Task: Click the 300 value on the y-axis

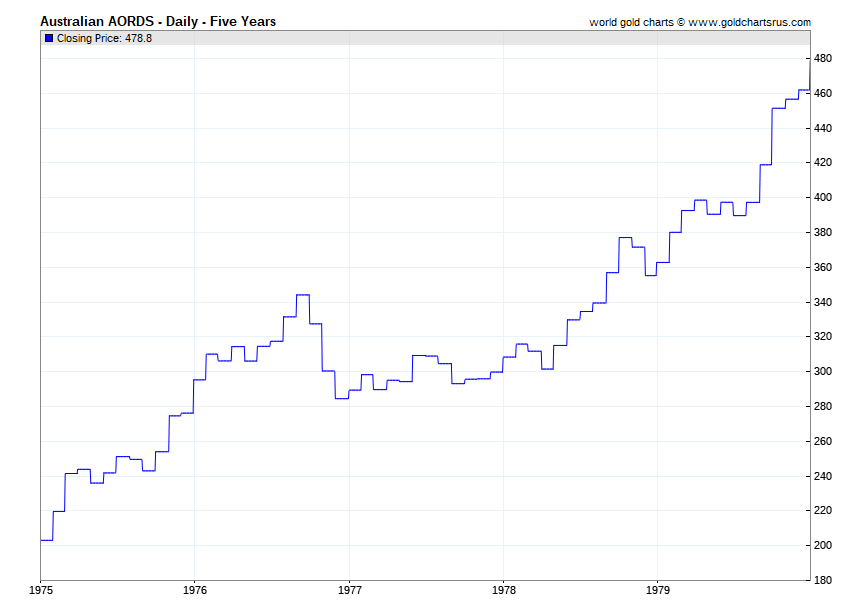Action: (x=823, y=372)
